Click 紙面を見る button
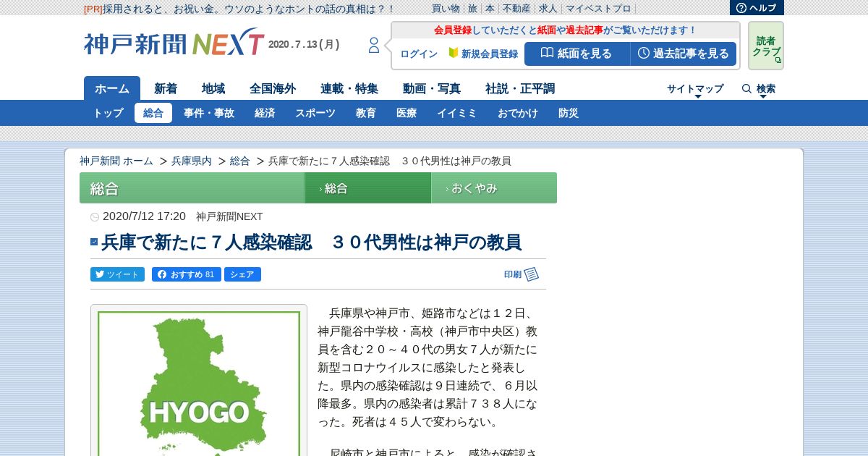Screen dimensions: 868x456 click(577, 54)
